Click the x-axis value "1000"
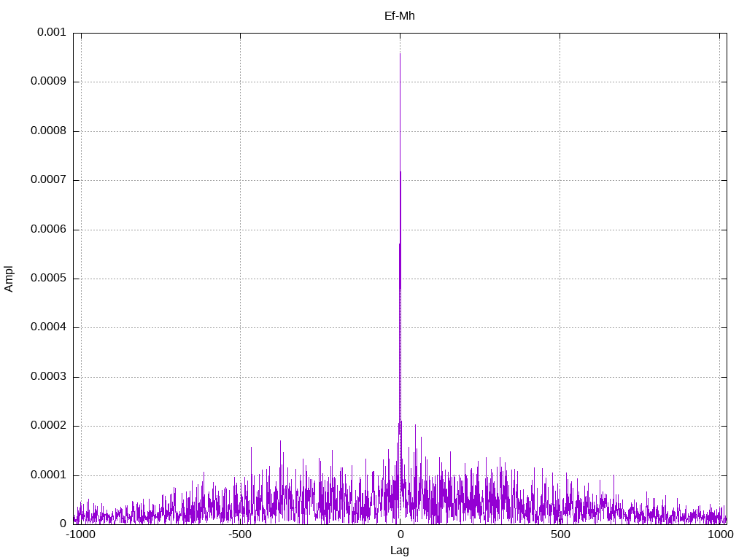Image resolution: width=747 pixels, height=560 pixels. click(720, 534)
